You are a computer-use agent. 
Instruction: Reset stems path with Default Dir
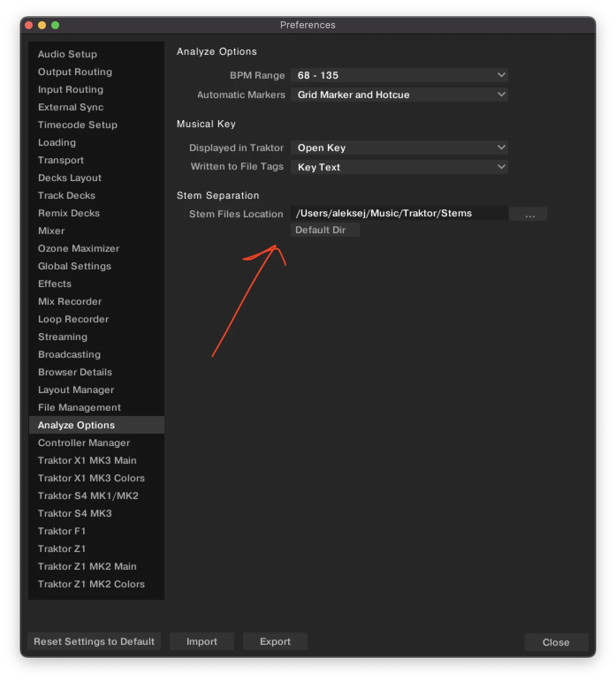tap(325, 230)
